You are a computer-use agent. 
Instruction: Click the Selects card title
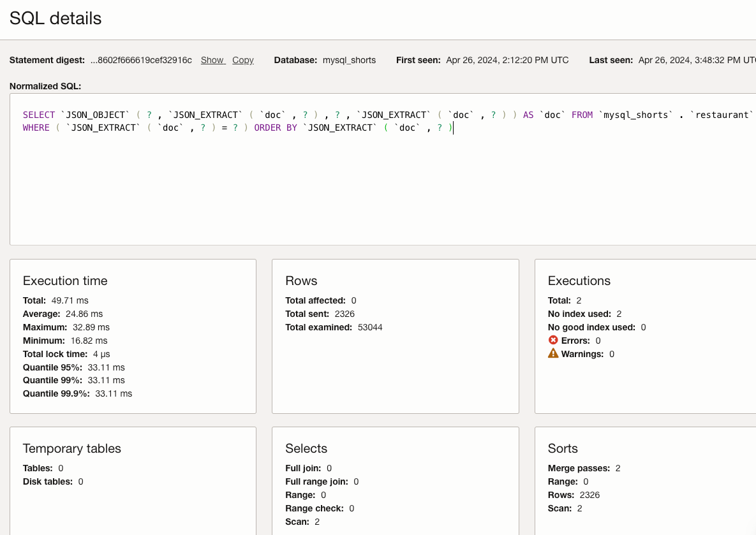pos(306,448)
